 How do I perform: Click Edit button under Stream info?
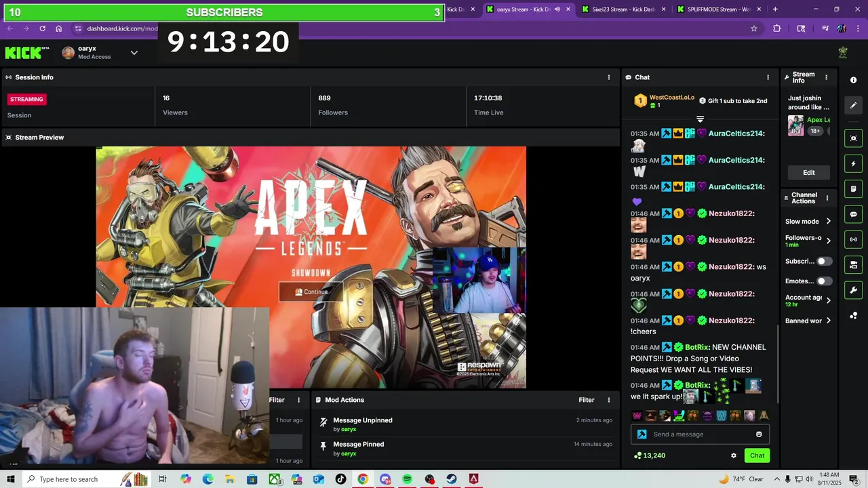809,173
